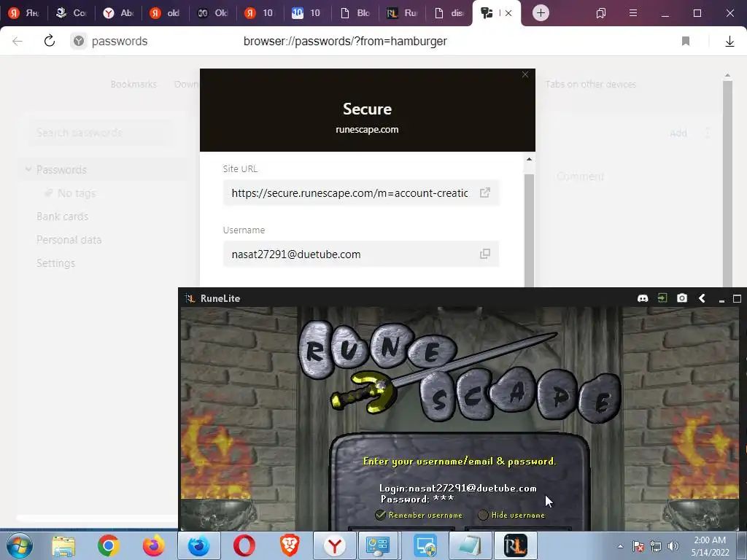Launch Brave browser from the taskbar
Image resolution: width=747 pixels, height=560 pixels.
click(289, 545)
